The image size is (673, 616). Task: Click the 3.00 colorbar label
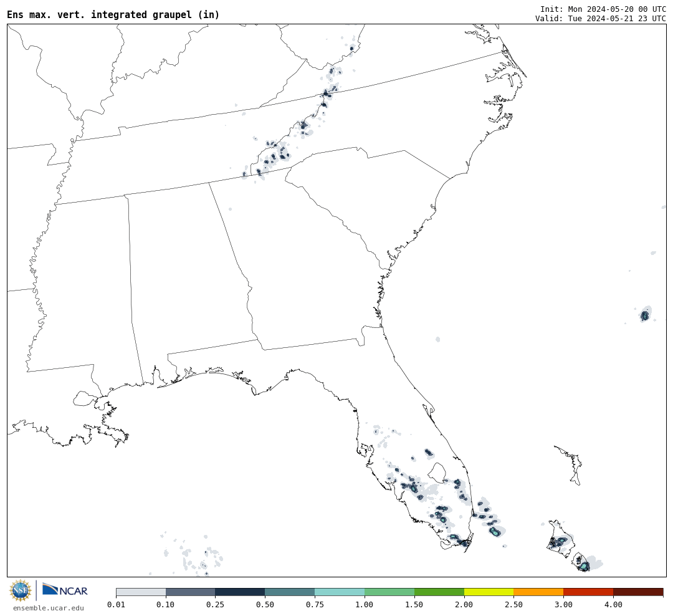pyautogui.click(x=563, y=605)
